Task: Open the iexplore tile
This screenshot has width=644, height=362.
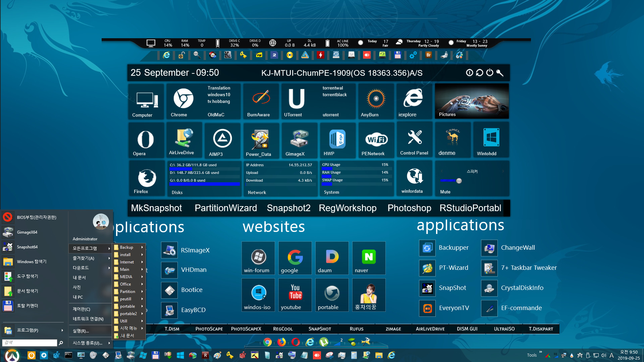Action: pos(414,101)
